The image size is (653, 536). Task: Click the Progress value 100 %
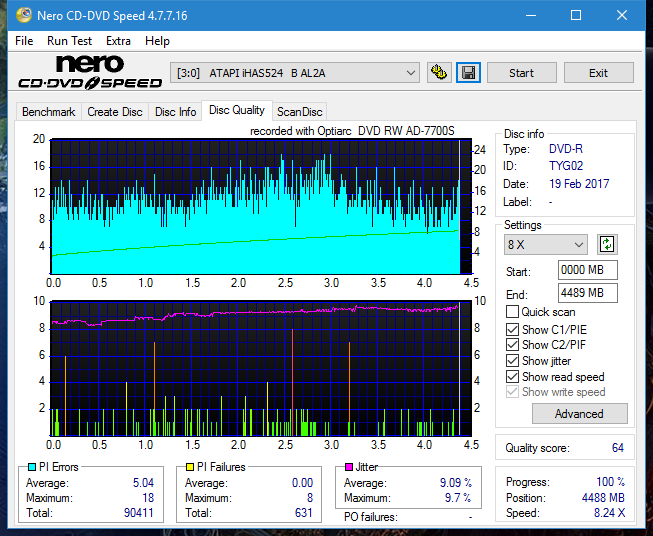coord(610,482)
